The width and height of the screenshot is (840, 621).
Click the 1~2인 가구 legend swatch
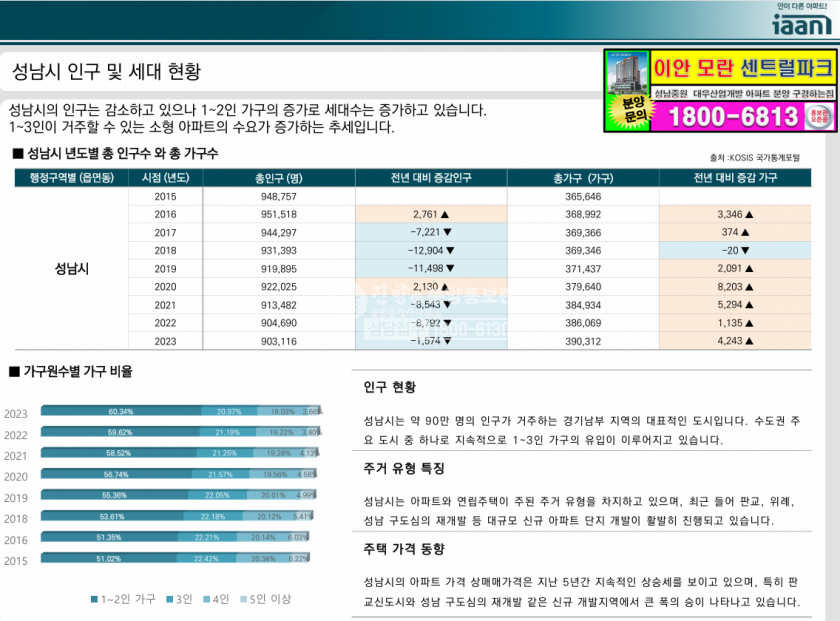click(95, 599)
